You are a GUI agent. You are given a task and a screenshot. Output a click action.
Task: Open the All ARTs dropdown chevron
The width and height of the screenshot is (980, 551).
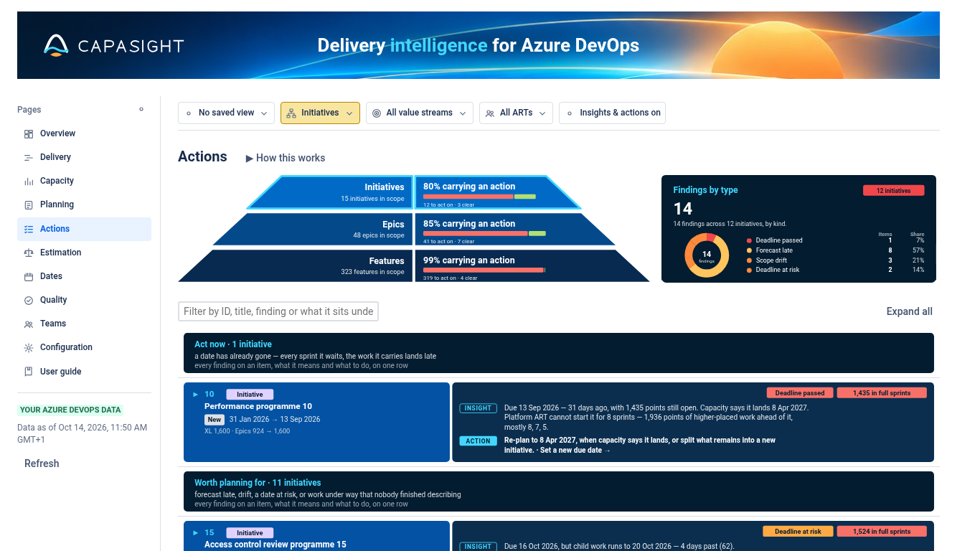[542, 113]
